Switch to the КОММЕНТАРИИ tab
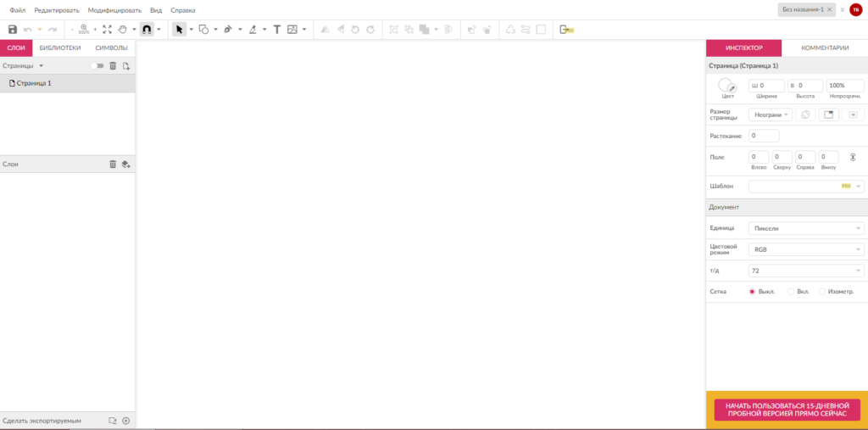 [825, 48]
